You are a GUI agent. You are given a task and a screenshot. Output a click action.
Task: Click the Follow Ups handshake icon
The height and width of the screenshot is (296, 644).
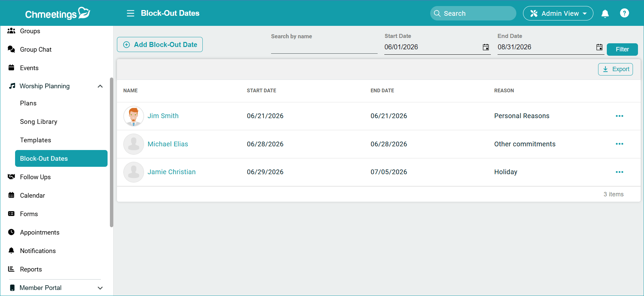[11, 177]
